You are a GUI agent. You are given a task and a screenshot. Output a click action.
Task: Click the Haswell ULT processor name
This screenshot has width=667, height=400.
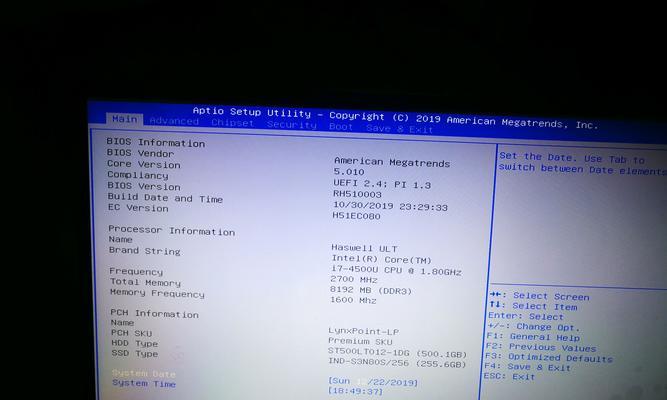tap(364, 248)
